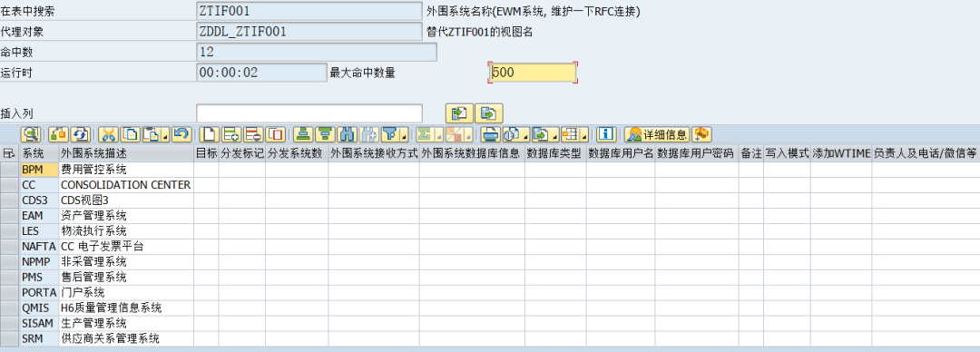980x352 pixels.
Task: Click the first insert-column button beside 插入列
Action: click(459, 113)
